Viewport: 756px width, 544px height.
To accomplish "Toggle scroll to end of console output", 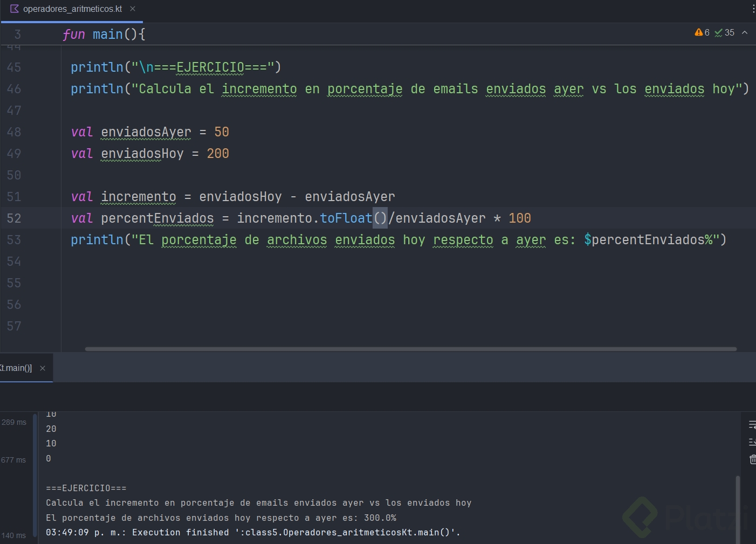I will [x=752, y=442].
